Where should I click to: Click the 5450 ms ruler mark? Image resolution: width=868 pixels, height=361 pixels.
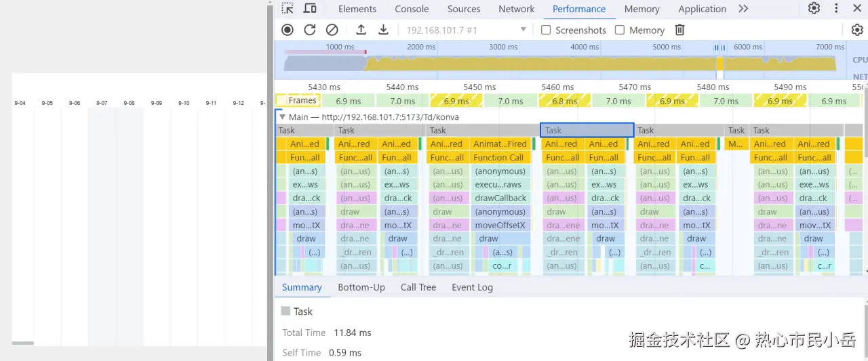pos(479,87)
